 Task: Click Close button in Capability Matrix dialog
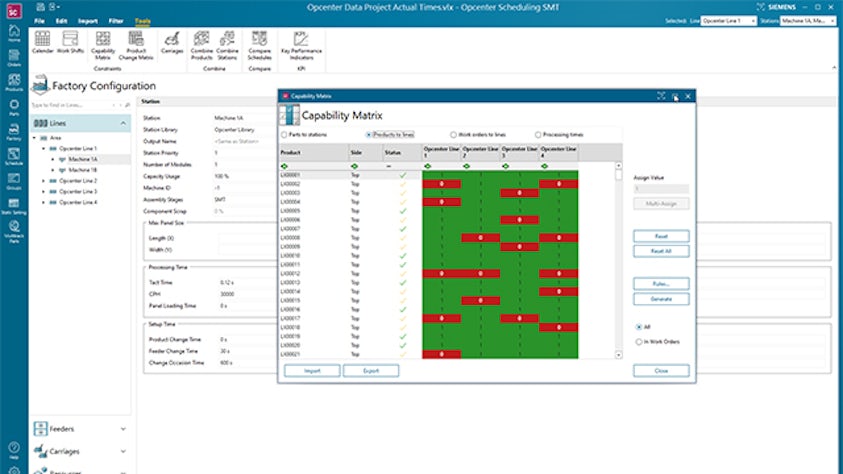coord(661,371)
